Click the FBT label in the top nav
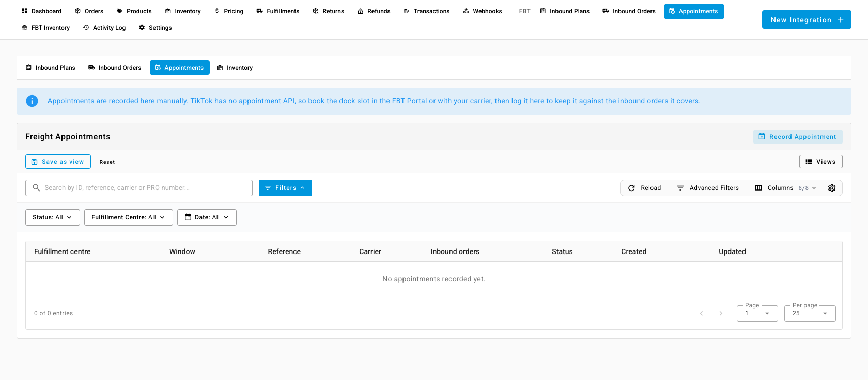868x380 pixels. (x=525, y=11)
